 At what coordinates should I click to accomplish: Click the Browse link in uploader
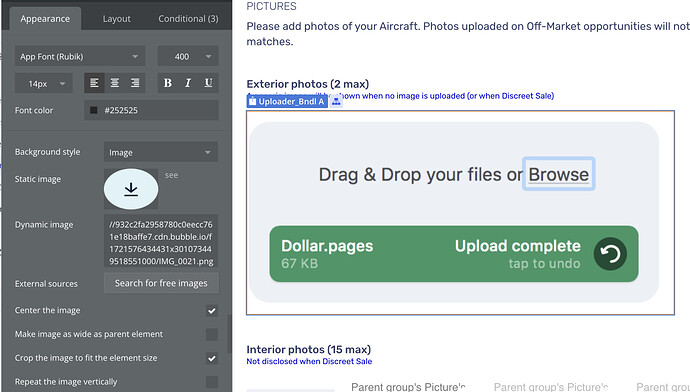pyautogui.click(x=558, y=174)
